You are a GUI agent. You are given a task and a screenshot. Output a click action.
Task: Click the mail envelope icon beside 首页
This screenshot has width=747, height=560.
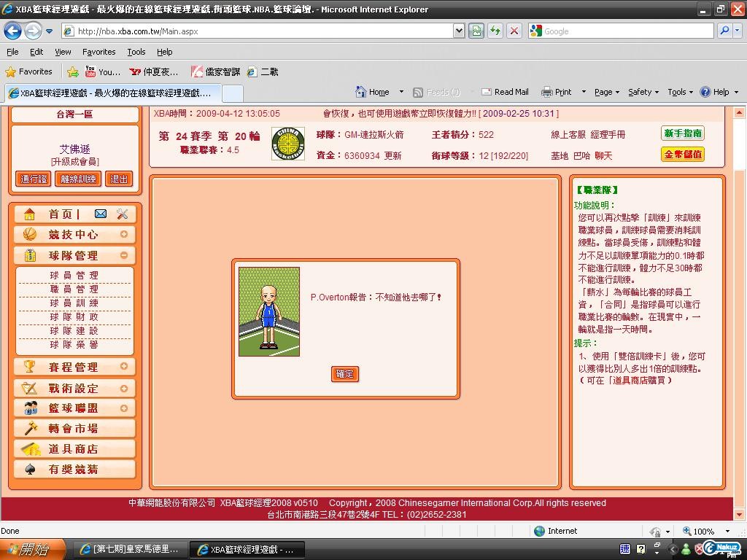click(101, 214)
